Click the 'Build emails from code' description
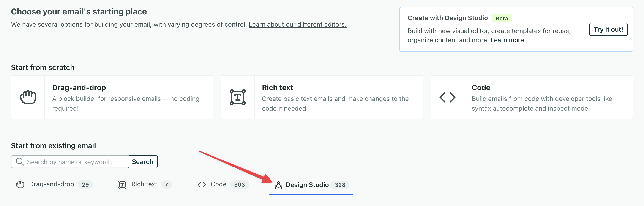This screenshot has height=206, width=644. point(542,103)
